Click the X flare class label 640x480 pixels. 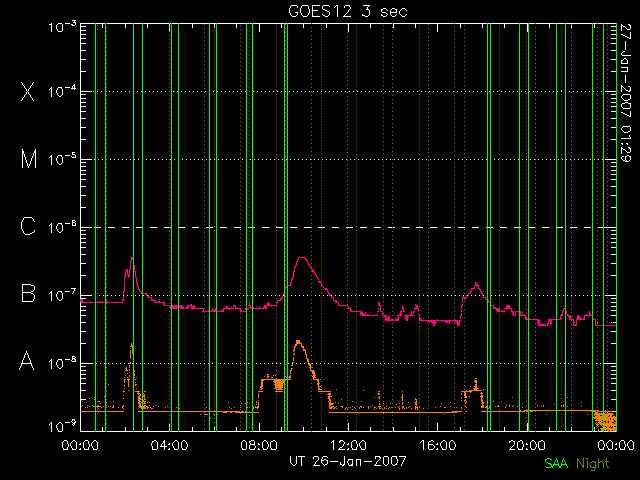click(27, 91)
